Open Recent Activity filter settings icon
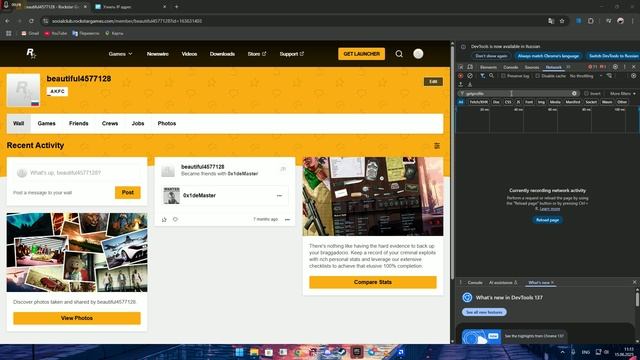Screen dimensions: 640x360 coord(437,146)
